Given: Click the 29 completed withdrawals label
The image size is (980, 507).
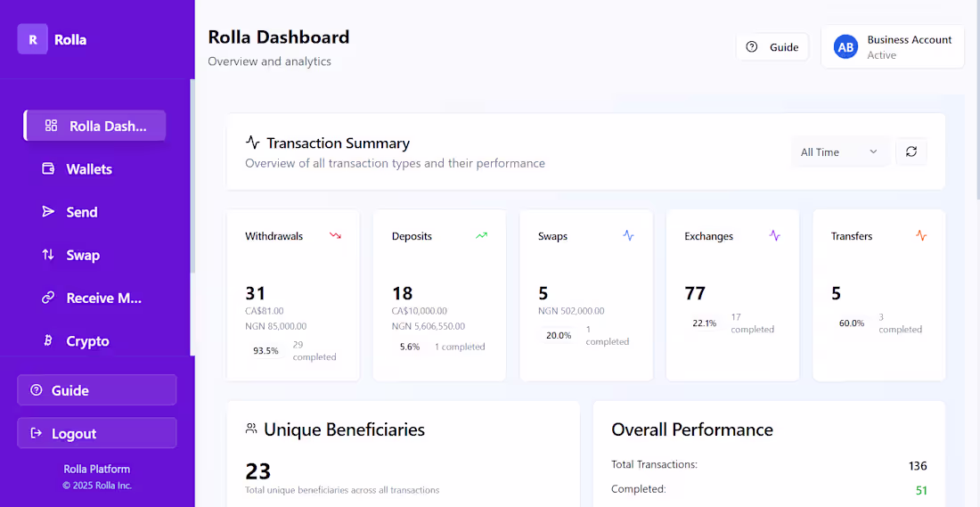Looking at the screenshot, I should (x=314, y=351).
